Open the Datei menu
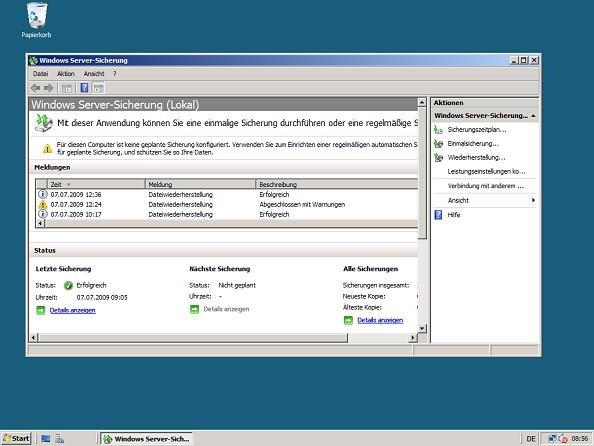Viewport: 594px width, 446px height. [41, 74]
